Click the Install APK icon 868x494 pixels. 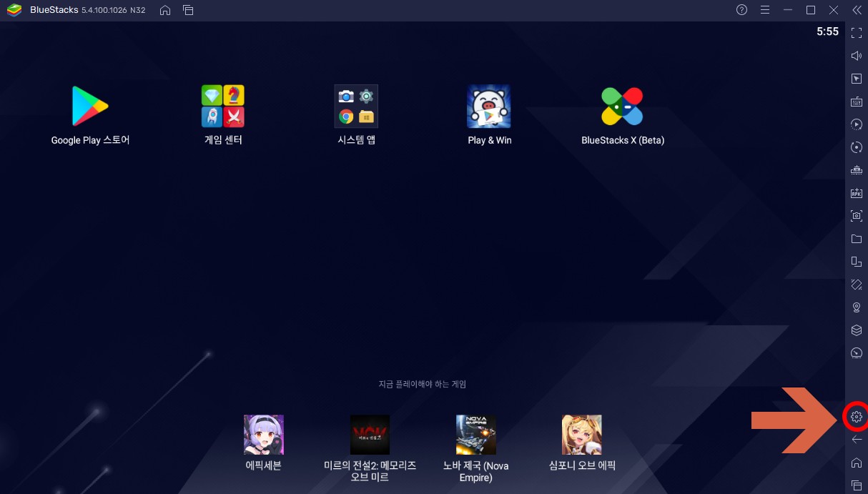pyautogui.click(x=857, y=193)
